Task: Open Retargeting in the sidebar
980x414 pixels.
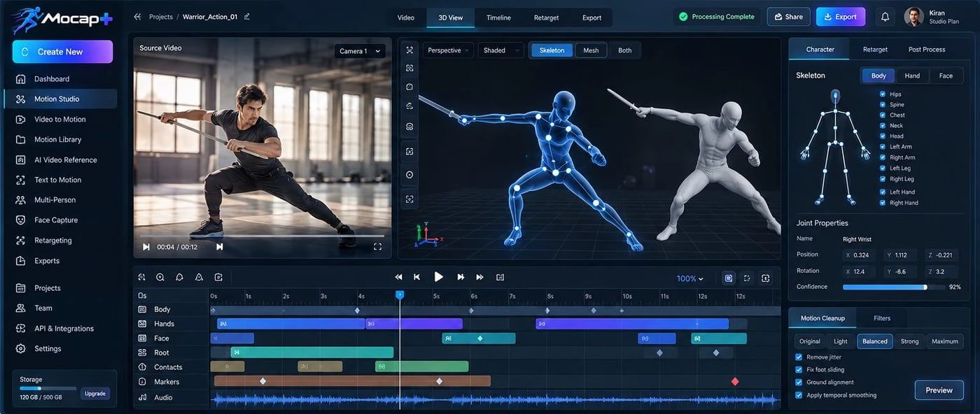Action: tap(59, 241)
